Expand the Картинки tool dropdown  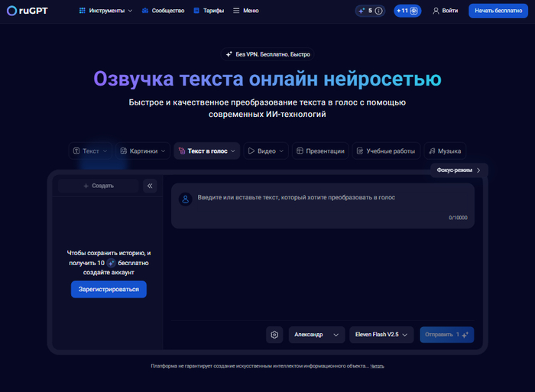(142, 151)
